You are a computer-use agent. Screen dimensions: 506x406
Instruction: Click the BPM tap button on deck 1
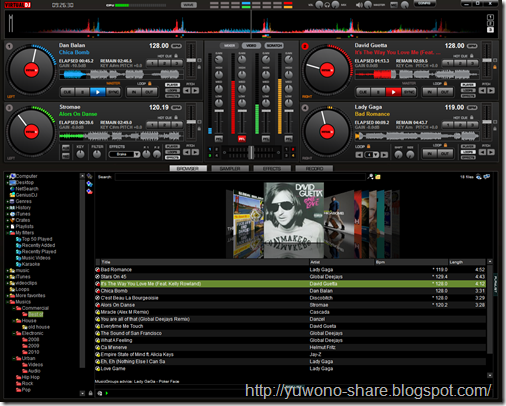click(x=176, y=46)
